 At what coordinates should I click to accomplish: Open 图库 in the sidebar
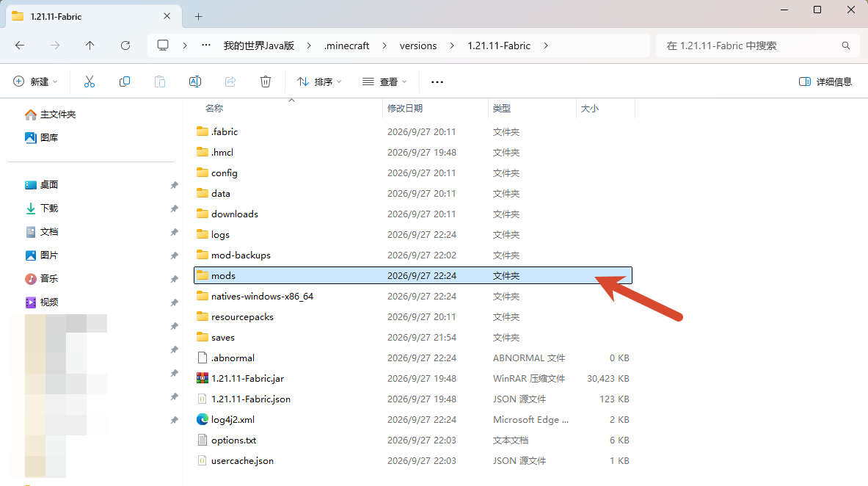pyautogui.click(x=42, y=137)
